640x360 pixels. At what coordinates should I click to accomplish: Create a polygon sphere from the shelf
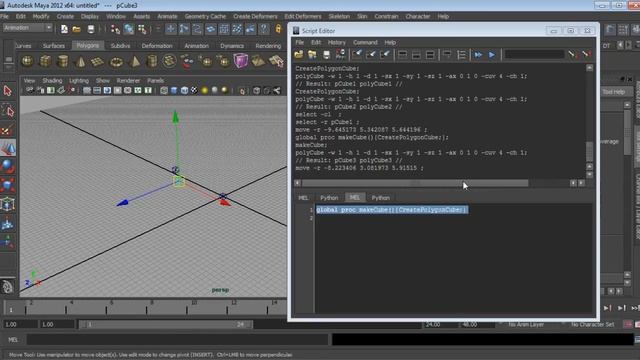[27, 62]
